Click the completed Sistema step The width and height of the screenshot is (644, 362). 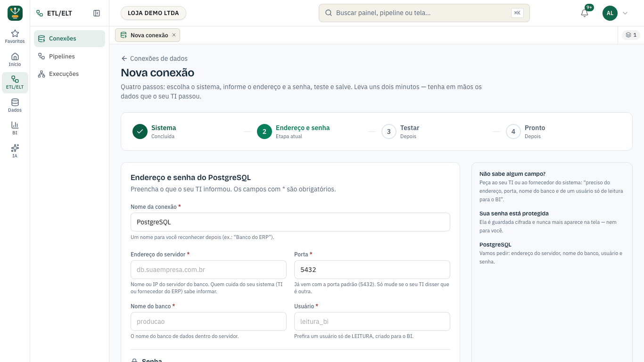pos(154,132)
